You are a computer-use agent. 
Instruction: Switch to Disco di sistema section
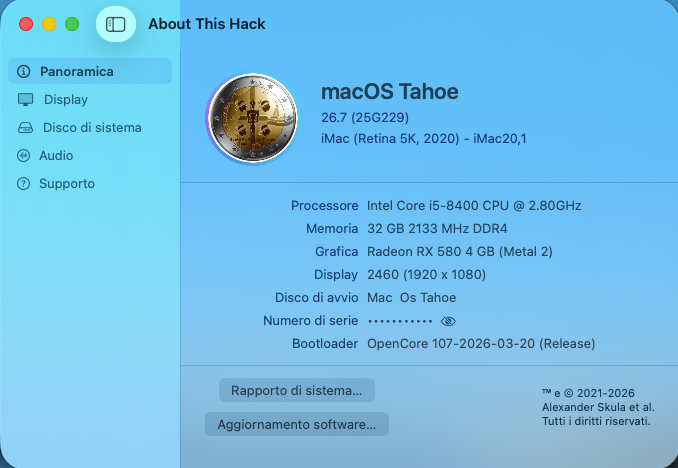(x=90, y=128)
